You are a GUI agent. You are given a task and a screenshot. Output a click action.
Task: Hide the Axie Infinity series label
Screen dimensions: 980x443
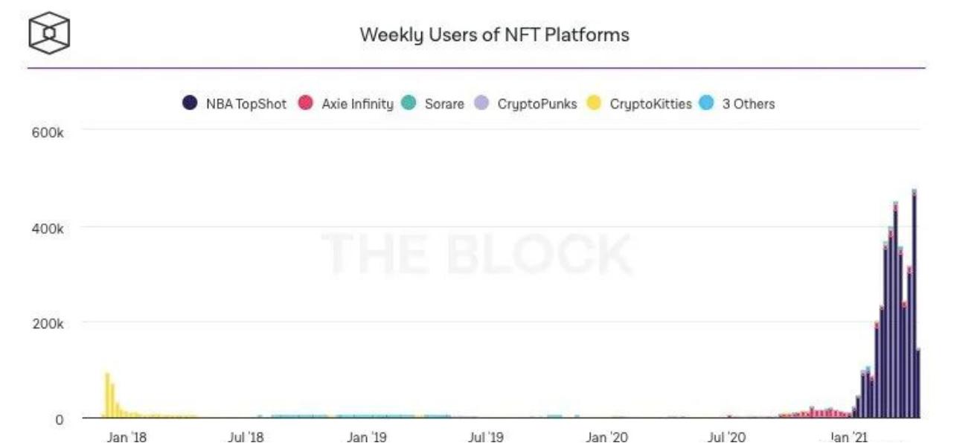point(357,104)
